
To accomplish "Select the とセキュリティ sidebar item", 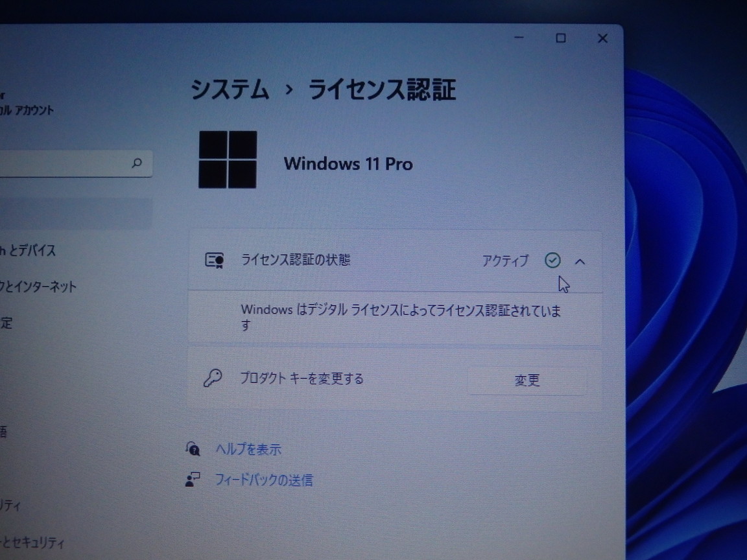I will click(x=32, y=542).
